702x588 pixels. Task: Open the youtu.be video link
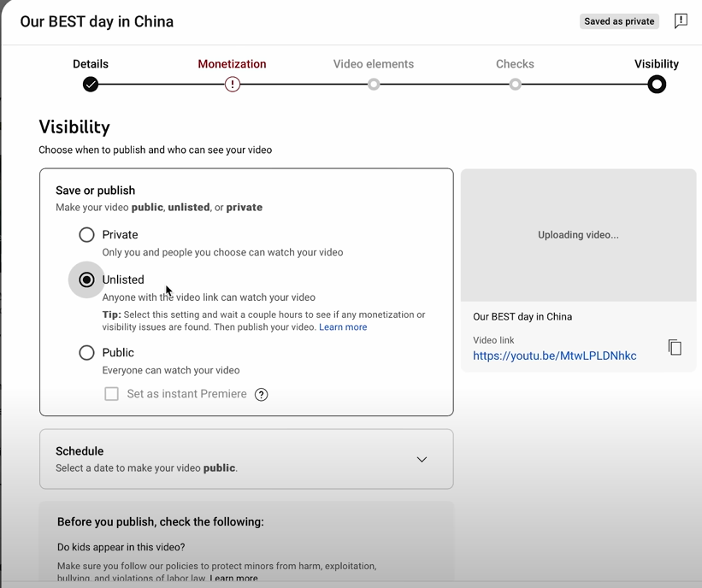coord(554,356)
